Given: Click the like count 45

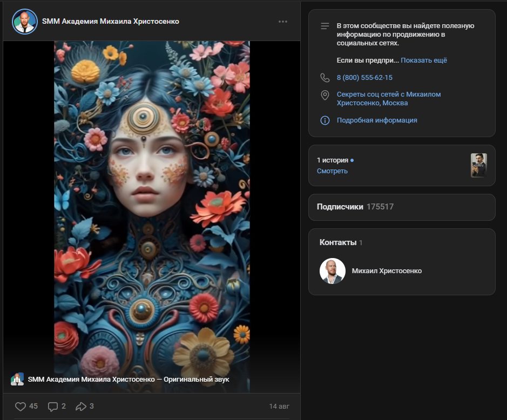Looking at the screenshot, I should pos(33,406).
